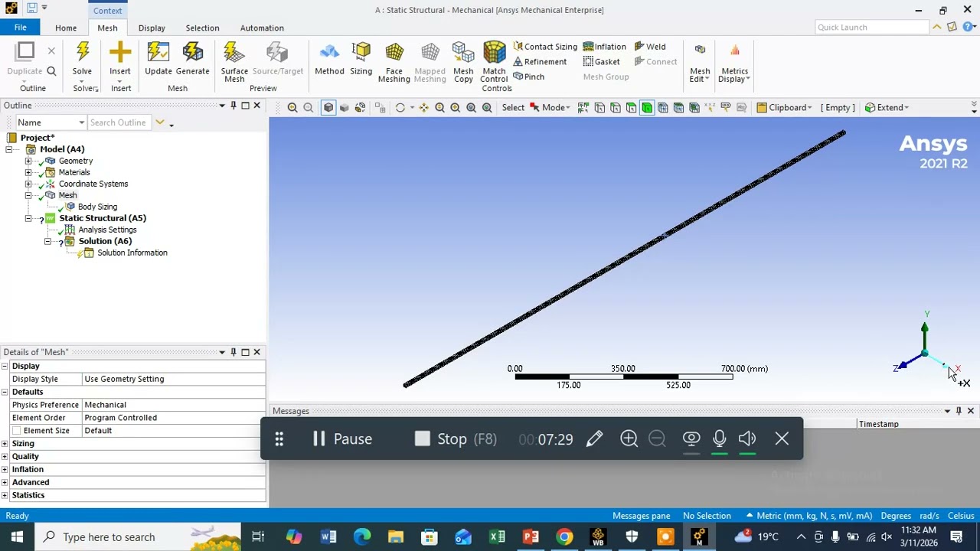Screen dimensions: 980x551
Task: Click the Solve lightning icon
Action: click(x=82, y=53)
